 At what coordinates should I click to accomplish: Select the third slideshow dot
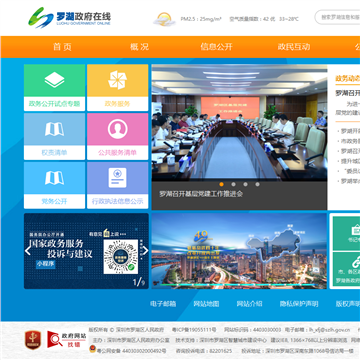point(245,184)
